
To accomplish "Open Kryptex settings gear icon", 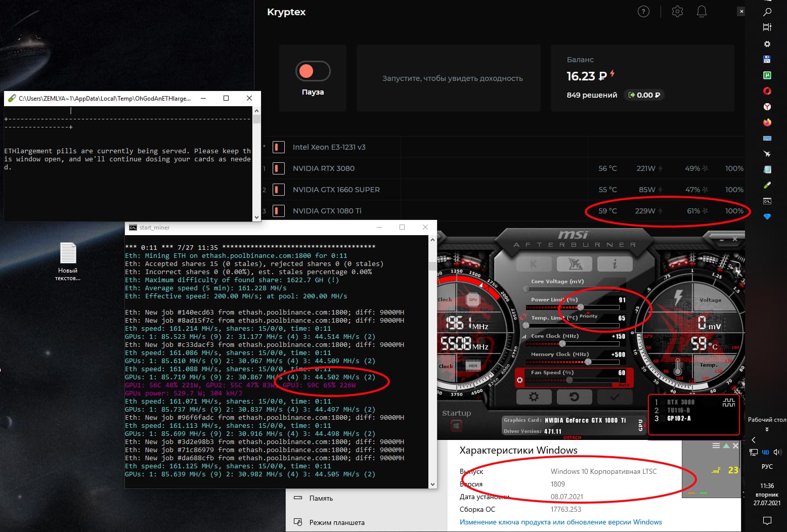I will click(677, 12).
